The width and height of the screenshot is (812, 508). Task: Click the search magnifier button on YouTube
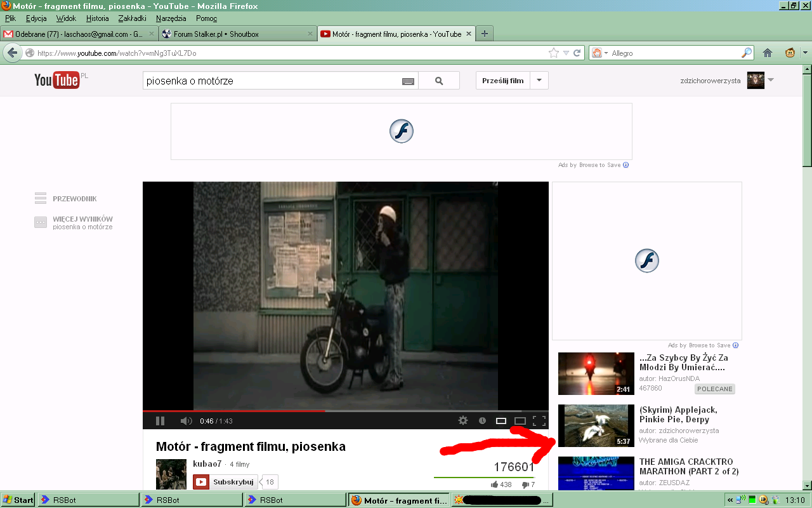point(439,81)
